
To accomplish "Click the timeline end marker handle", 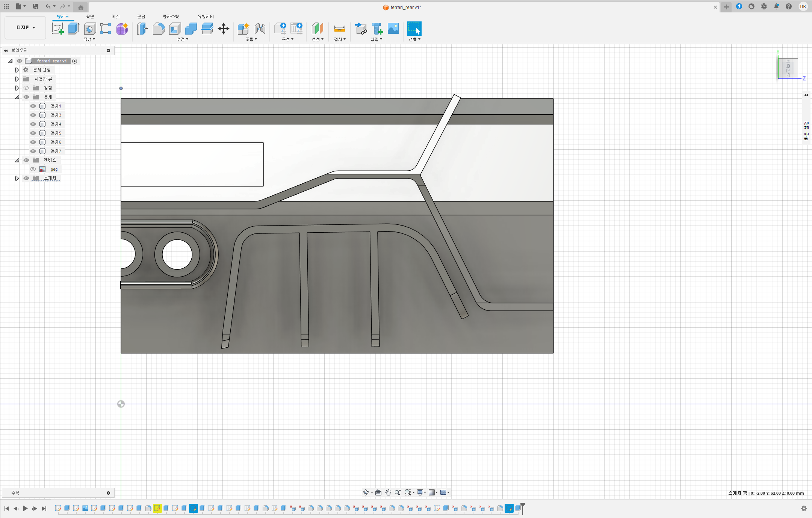I will [522, 506].
